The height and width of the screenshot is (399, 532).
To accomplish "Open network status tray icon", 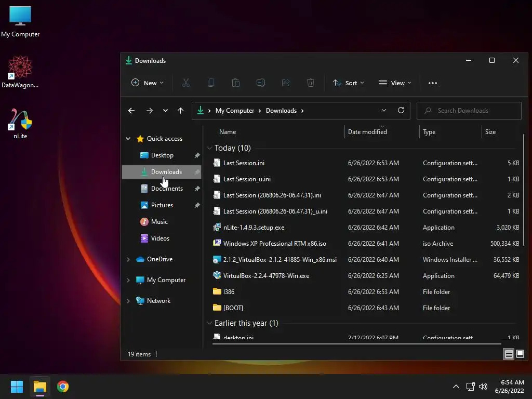I will pyautogui.click(x=470, y=387).
